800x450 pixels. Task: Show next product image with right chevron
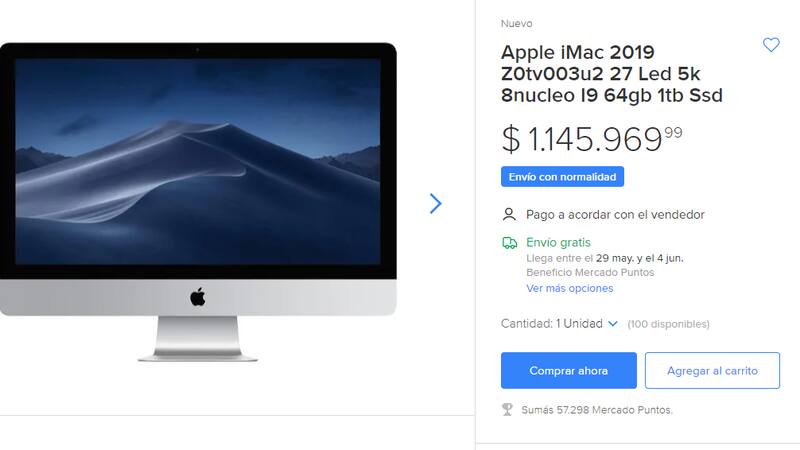tap(435, 204)
